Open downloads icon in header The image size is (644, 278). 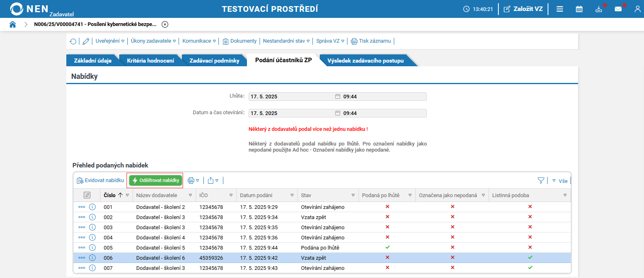coord(599,9)
